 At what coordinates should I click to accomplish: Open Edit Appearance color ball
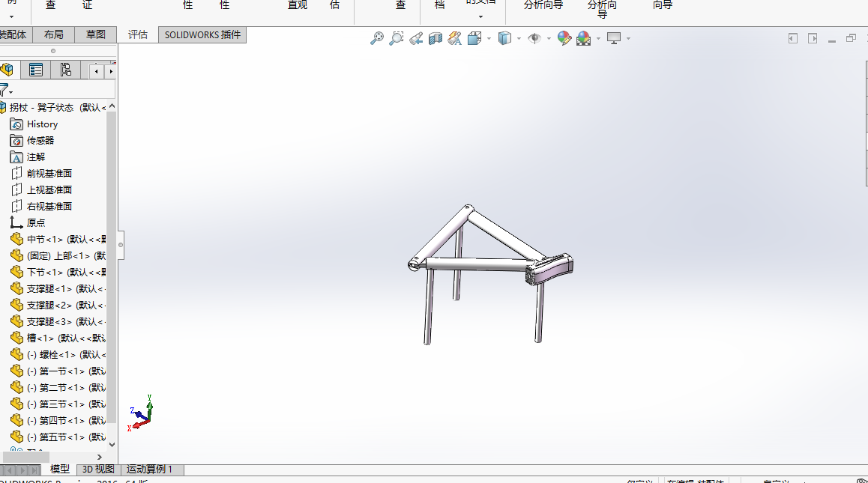pyautogui.click(x=564, y=38)
